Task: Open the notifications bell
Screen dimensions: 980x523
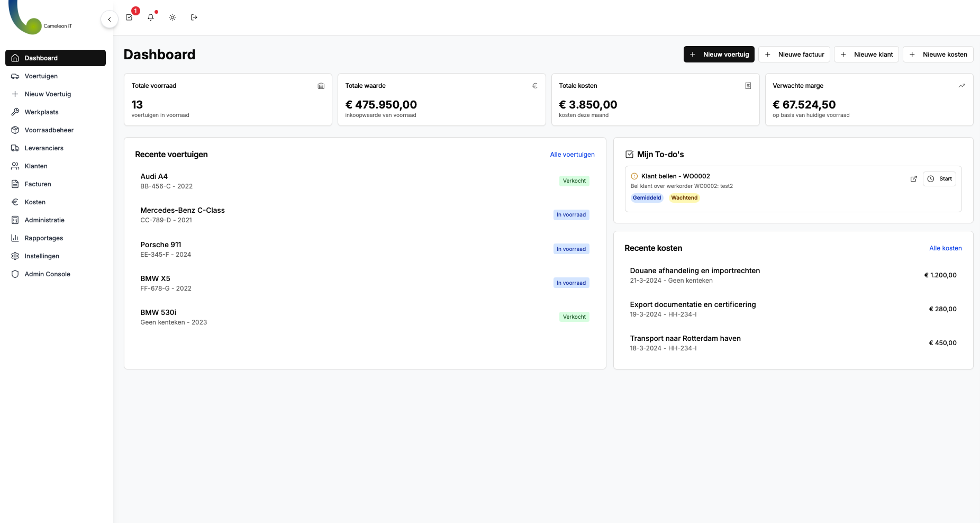Action: coord(150,17)
